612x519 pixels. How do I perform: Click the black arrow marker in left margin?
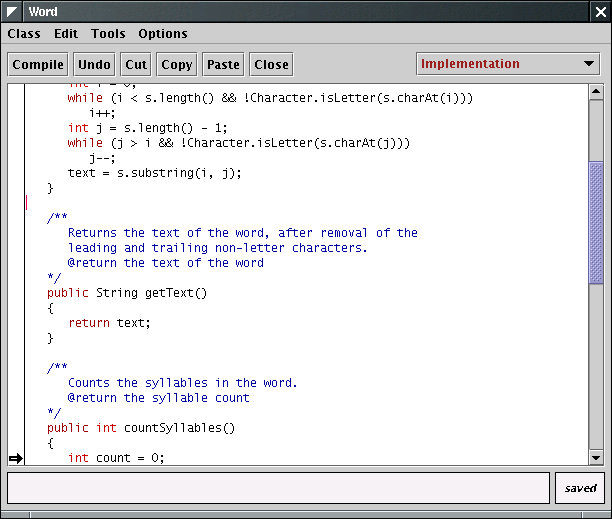point(15,458)
